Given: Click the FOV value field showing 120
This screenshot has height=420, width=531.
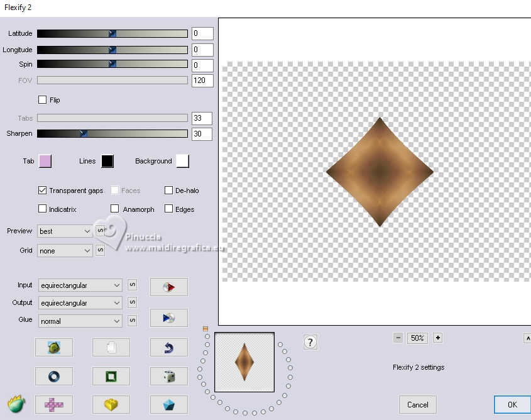Looking at the screenshot, I should [202, 80].
